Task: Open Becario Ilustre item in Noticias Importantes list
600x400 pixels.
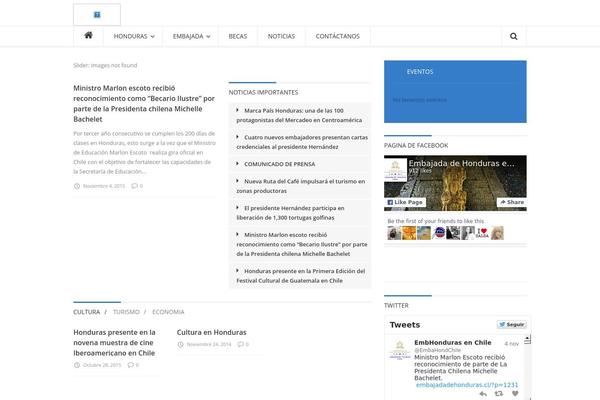Action: click(302, 244)
